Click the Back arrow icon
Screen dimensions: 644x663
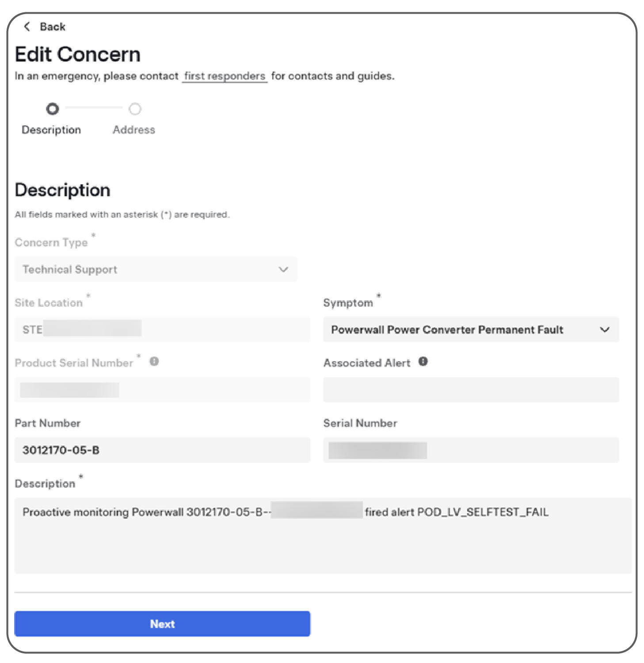pos(27,27)
